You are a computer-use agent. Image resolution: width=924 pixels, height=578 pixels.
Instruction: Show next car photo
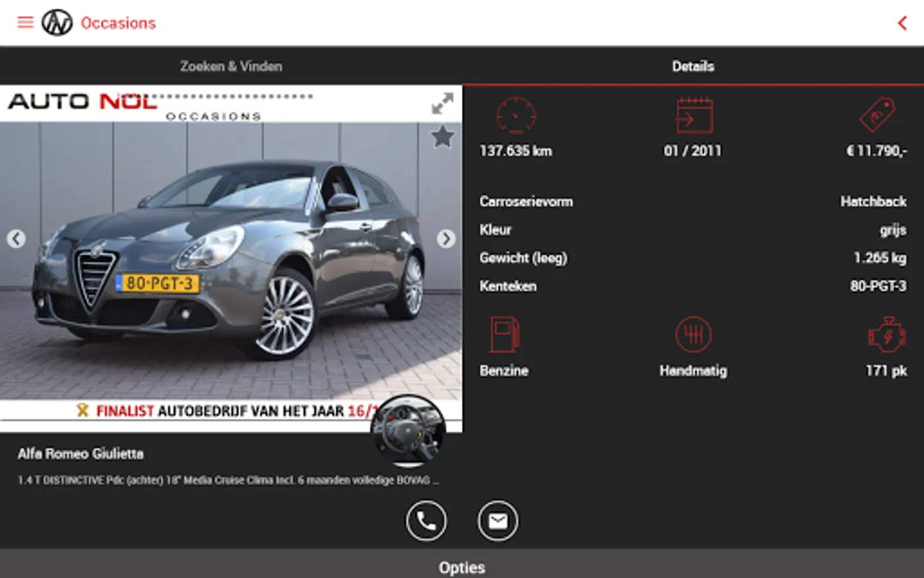point(446,239)
